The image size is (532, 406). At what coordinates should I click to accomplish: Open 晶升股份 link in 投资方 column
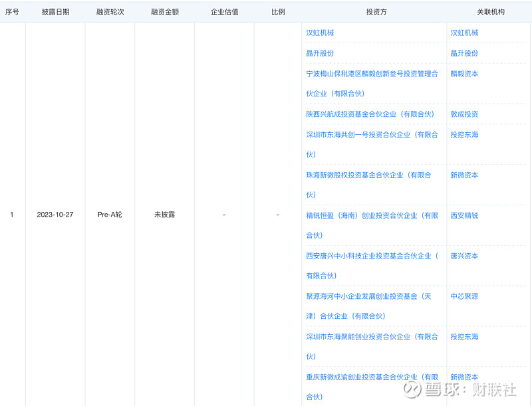[x=320, y=53]
